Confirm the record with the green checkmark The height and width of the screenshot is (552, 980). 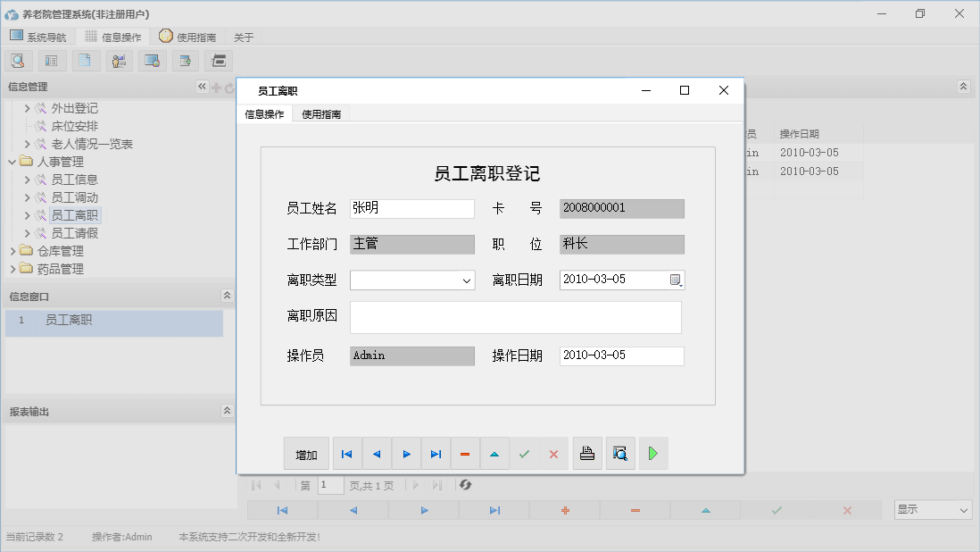pyautogui.click(x=525, y=453)
